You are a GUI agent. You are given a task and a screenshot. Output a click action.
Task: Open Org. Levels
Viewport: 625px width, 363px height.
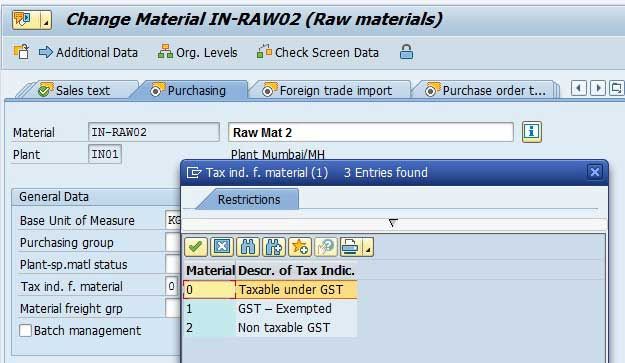click(197, 52)
